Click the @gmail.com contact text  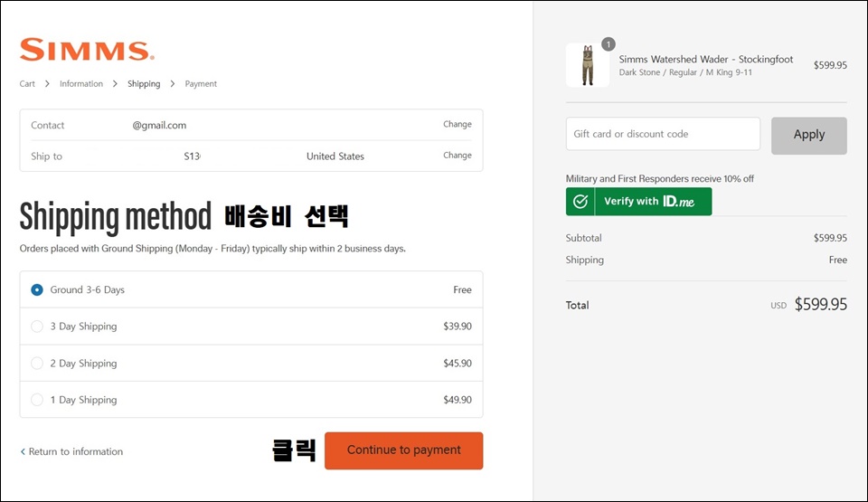pyautogui.click(x=159, y=125)
